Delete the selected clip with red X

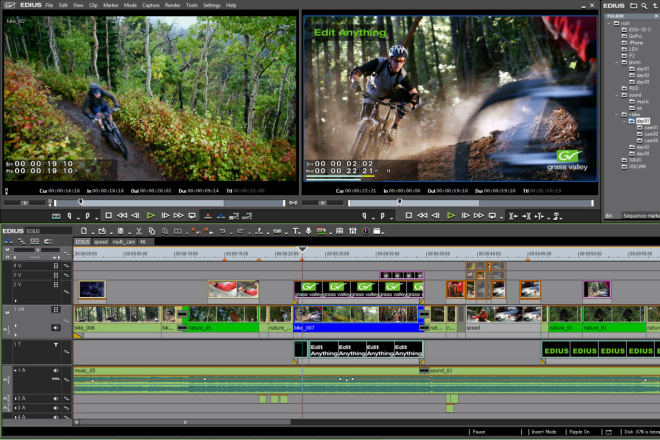click(194, 230)
